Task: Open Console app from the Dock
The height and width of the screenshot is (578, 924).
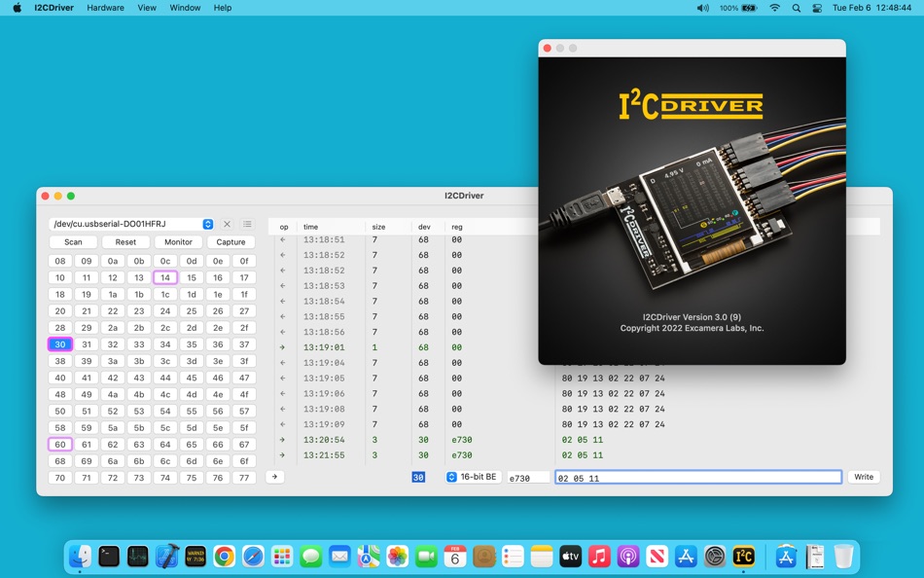Action: pos(195,557)
